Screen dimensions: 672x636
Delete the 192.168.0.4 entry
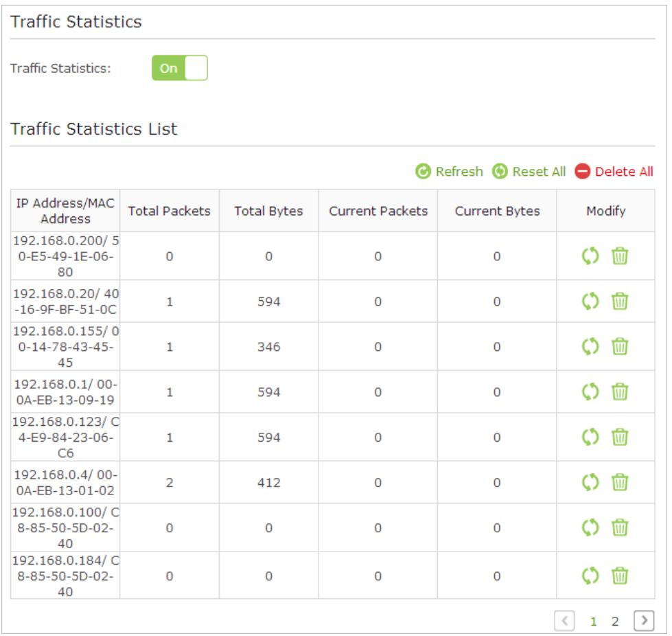(620, 482)
